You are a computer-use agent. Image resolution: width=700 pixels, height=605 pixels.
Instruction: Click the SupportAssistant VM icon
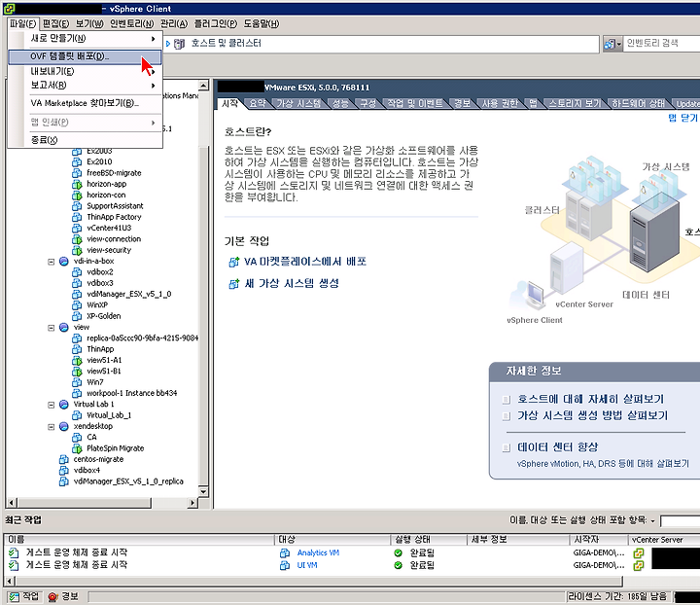(77, 206)
